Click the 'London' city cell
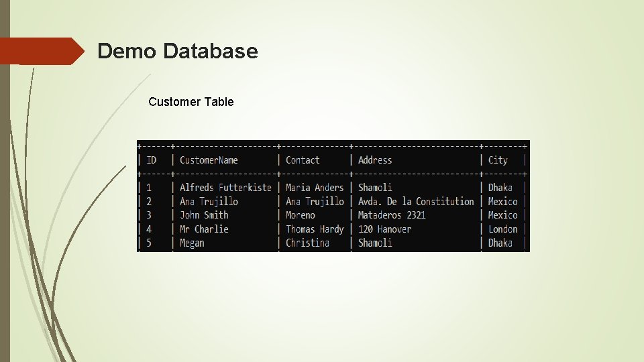Image resolution: width=644 pixels, height=362 pixels. tap(502, 229)
